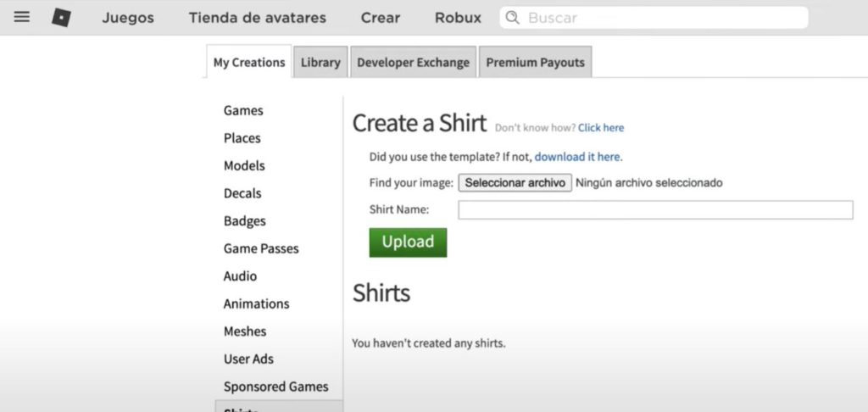Select Badges in the sidebar
This screenshot has width=868, height=412.
click(245, 221)
